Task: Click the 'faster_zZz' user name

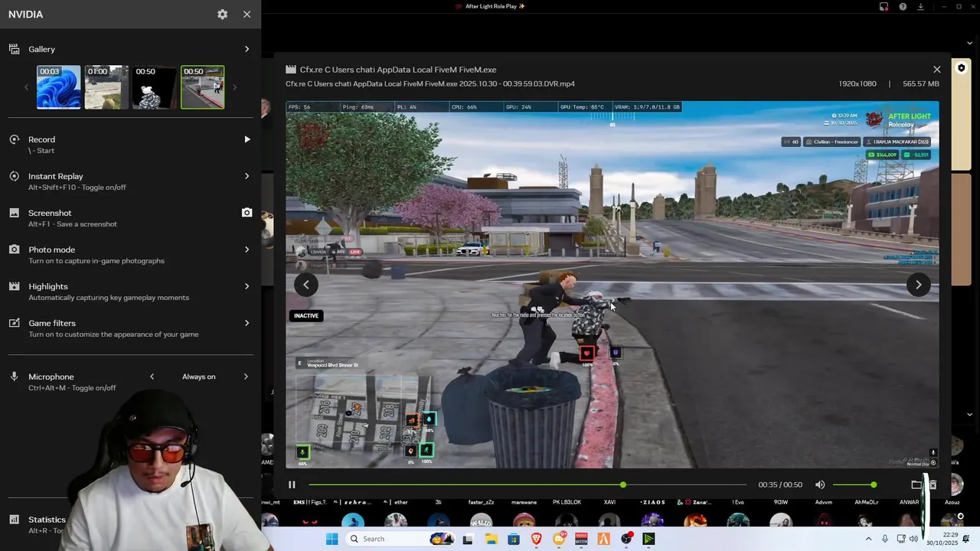Action: tap(481, 502)
